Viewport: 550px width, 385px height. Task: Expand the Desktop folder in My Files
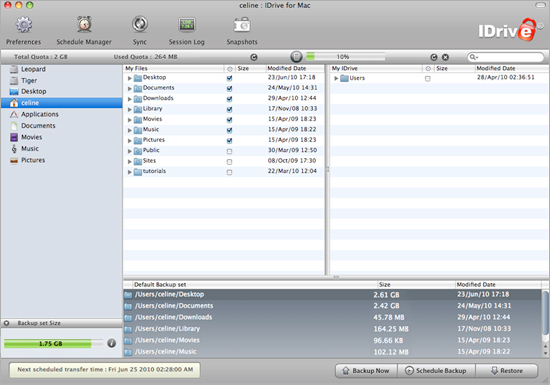coord(129,78)
